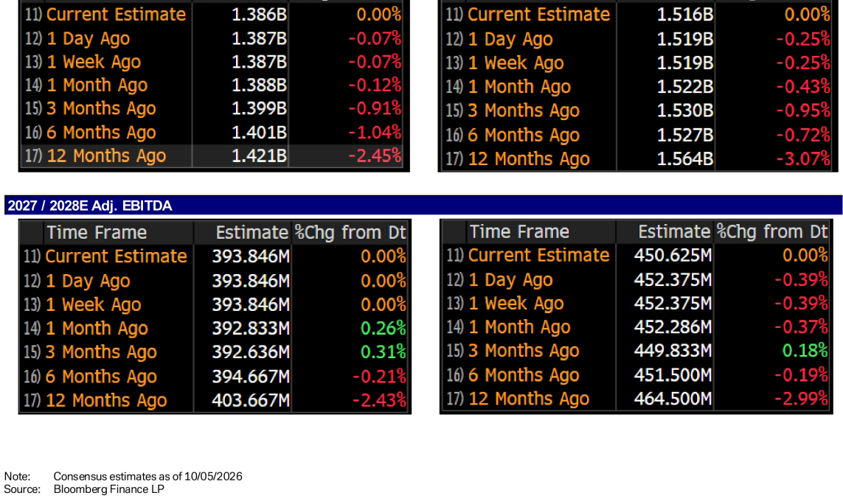Select the 1.399B estimate value
843x504 pixels.
tap(259, 108)
